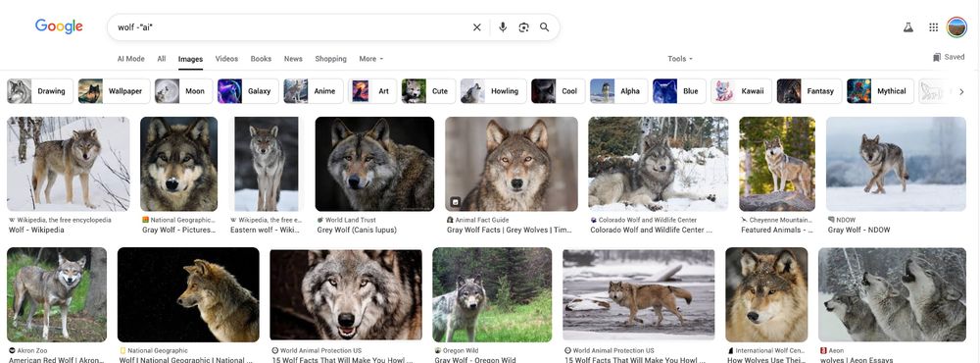This screenshot has height=363, width=980.
Task: Filter by Kawaii chip
Action: tap(741, 91)
